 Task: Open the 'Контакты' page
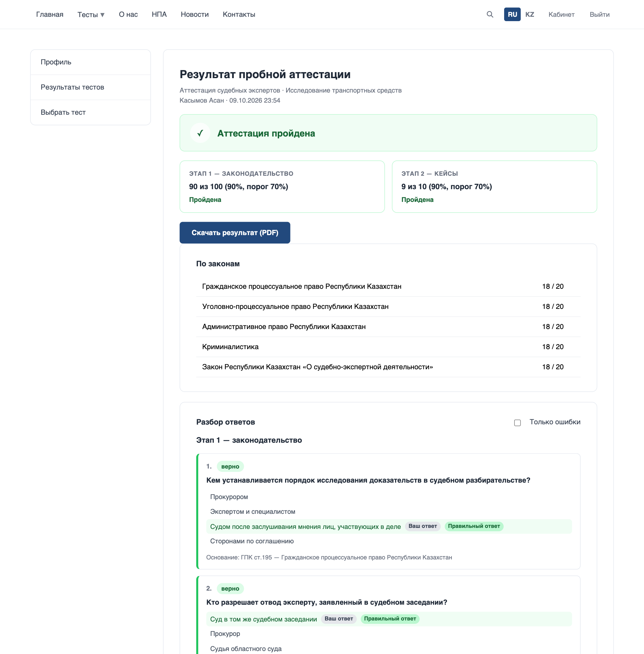(239, 14)
